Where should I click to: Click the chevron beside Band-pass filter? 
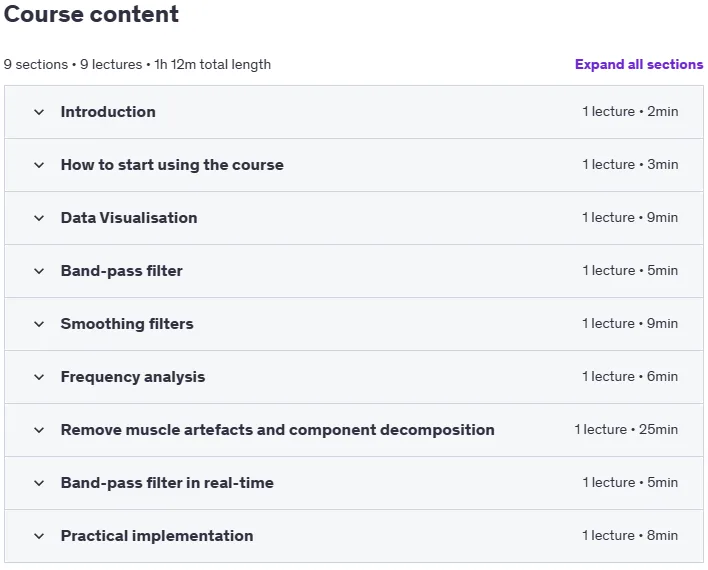39,271
